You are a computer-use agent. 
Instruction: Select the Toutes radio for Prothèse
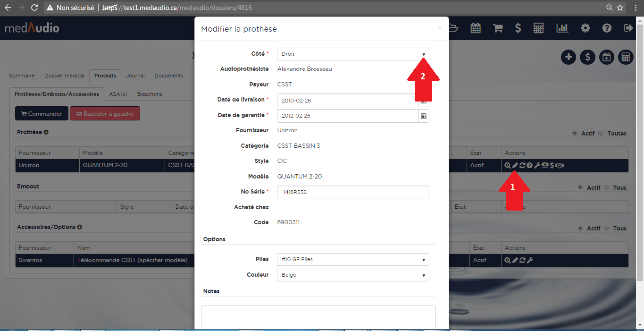[601, 134]
